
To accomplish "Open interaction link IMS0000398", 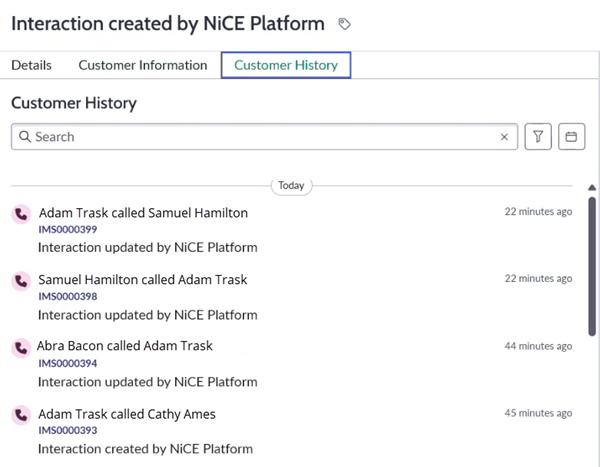I will click(x=67, y=297).
